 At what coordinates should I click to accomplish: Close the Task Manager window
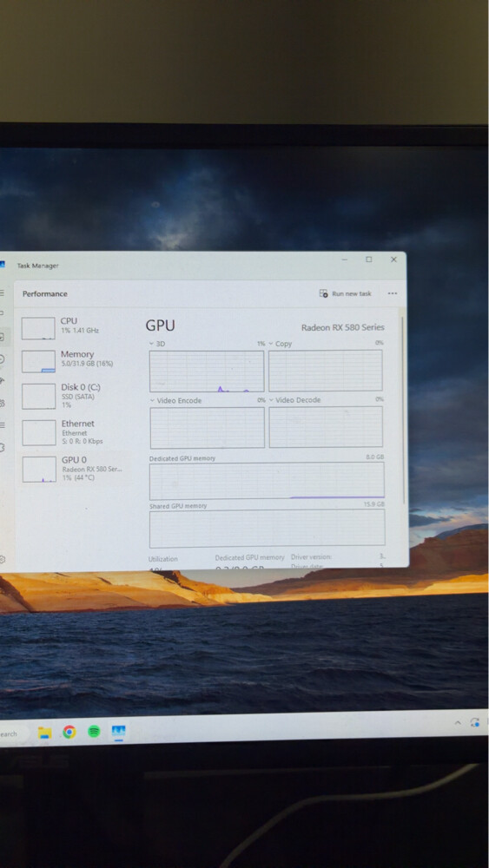coord(393,260)
